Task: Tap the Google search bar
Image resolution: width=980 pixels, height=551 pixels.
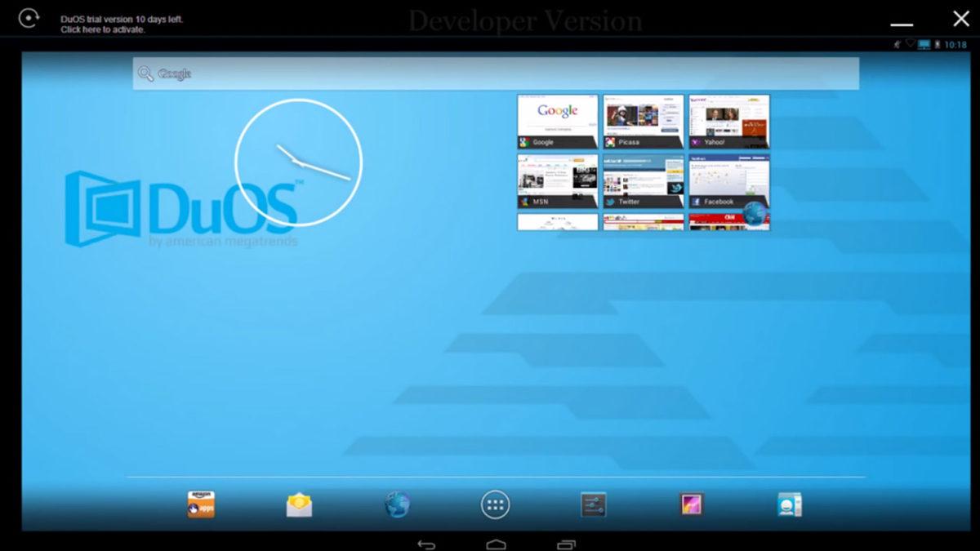Action: click(490, 73)
